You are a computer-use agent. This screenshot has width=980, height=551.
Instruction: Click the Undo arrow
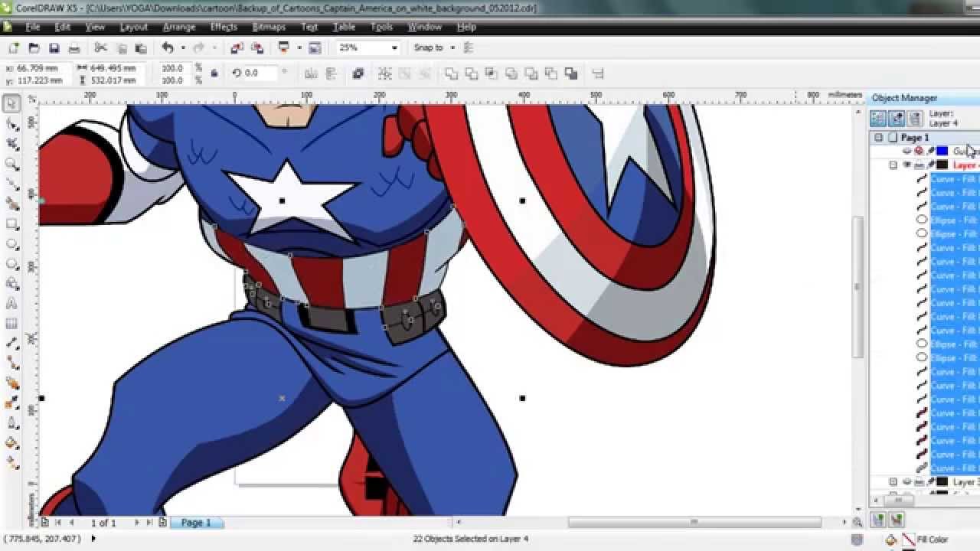coord(168,47)
